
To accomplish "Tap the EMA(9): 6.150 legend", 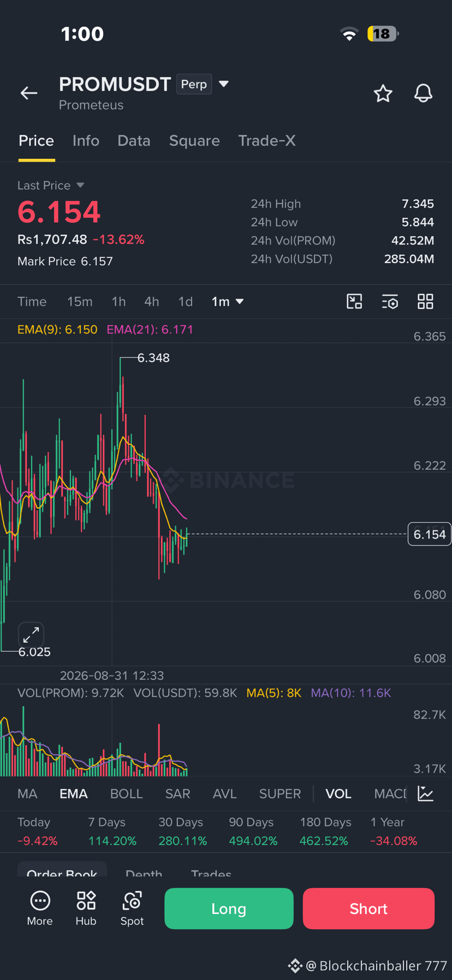I will pos(57,330).
